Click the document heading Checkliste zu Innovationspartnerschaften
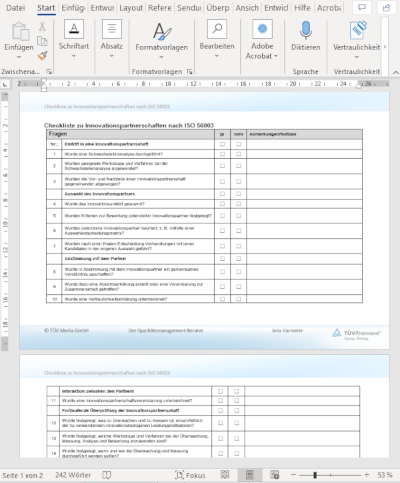Image resolution: width=400 pixels, height=483 pixels. [x=129, y=125]
